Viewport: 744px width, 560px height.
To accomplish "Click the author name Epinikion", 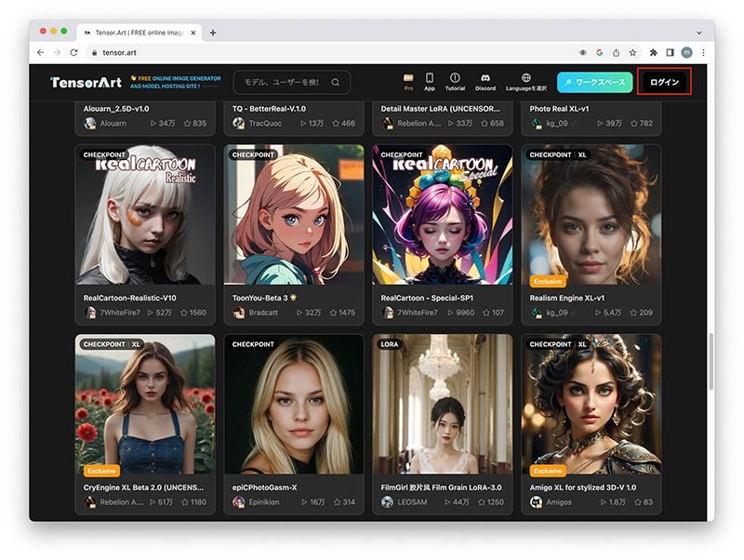I will coord(264,502).
